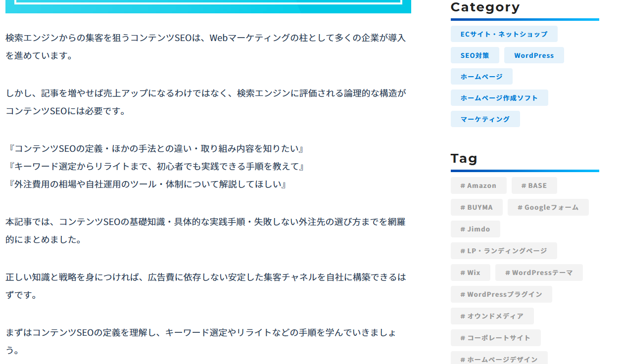The width and height of the screenshot is (621, 364).
Task: Click the # Wix tag
Action: (x=470, y=273)
